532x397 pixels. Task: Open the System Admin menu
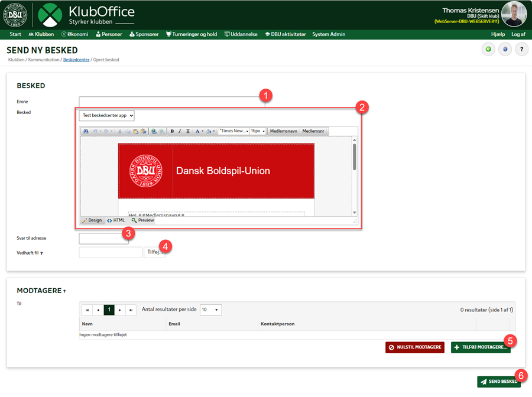[x=329, y=34]
